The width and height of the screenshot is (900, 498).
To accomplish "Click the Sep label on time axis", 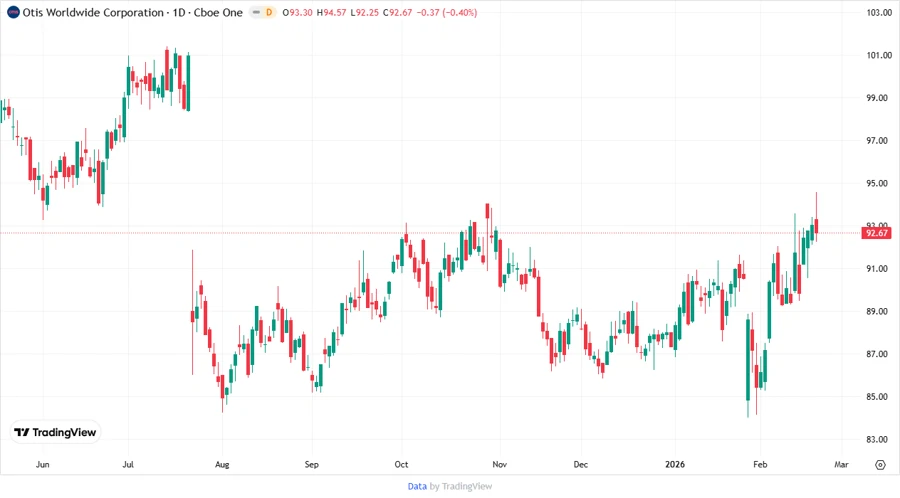I will (312, 464).
